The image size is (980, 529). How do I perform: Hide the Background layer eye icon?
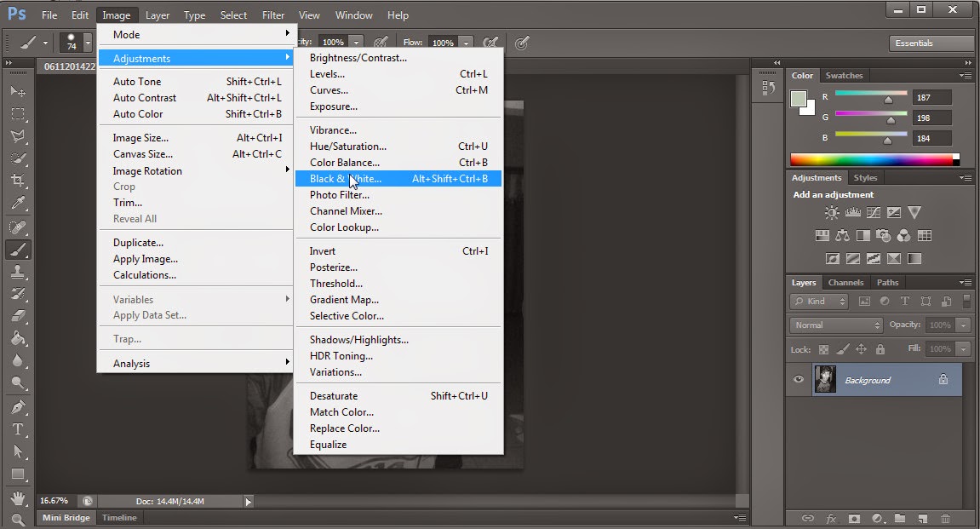pyautogui.click(x=799, y=380)
